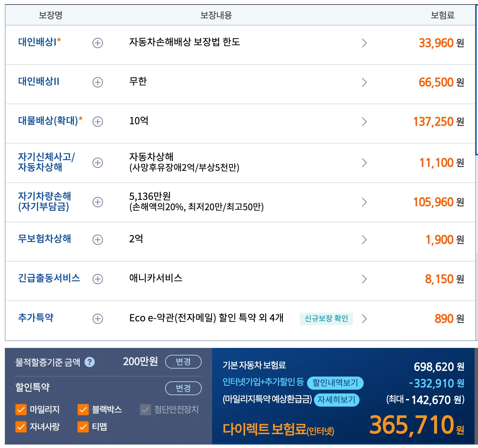
Task: Open the 대인배상I detail page via chevron
Action: click(x=364, y=43)
